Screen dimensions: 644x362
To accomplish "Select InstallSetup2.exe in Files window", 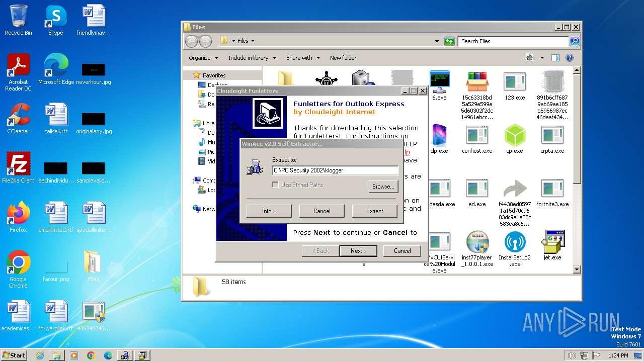I will pyautogui.click(x=515, y=249).
